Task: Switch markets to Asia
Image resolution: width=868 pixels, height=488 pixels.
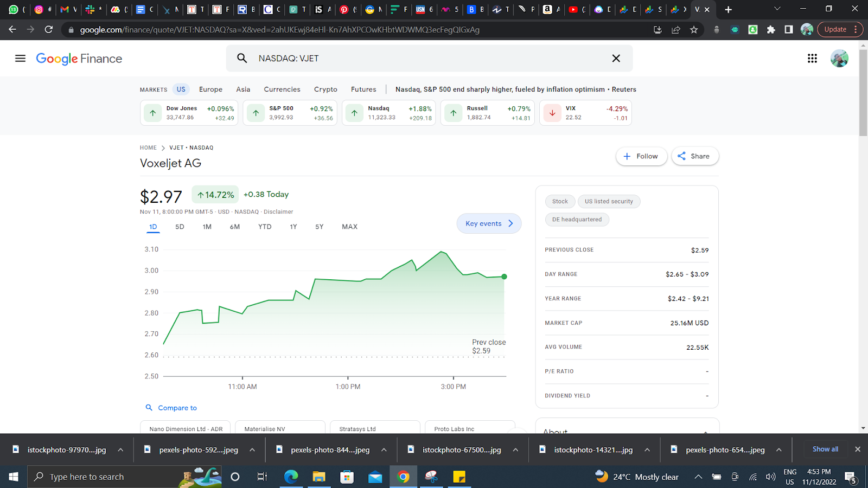Action: click(x=243, y=89)
